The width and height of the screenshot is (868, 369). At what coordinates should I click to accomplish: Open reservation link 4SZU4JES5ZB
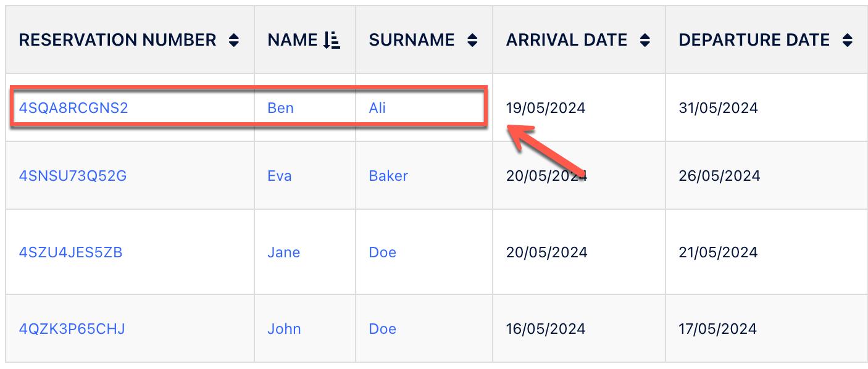pos(71,252)
